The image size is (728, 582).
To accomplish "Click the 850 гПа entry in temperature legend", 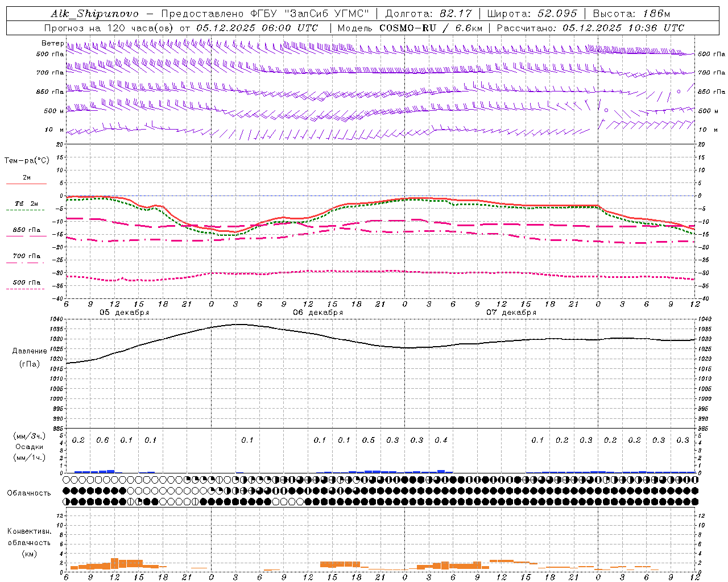I will click(27, 230).
